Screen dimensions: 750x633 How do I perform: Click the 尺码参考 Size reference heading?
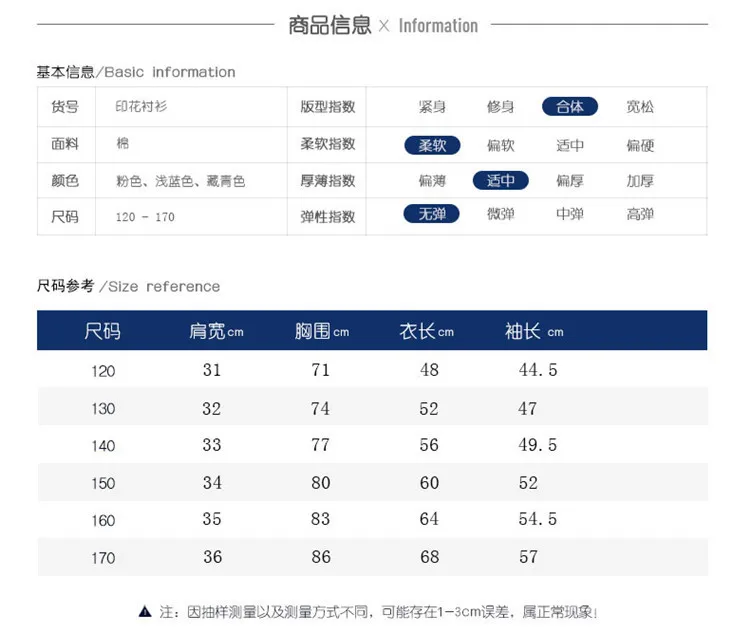(128, 286)
